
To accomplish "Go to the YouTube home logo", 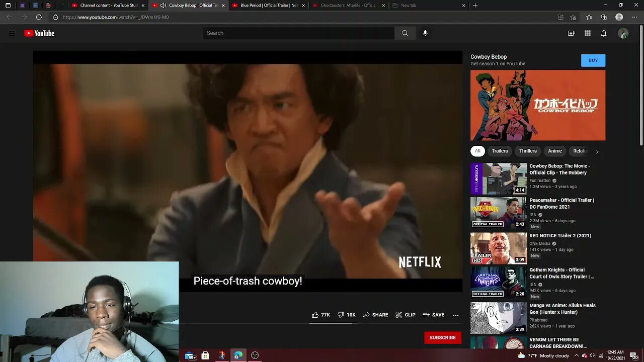I will 39,33.
